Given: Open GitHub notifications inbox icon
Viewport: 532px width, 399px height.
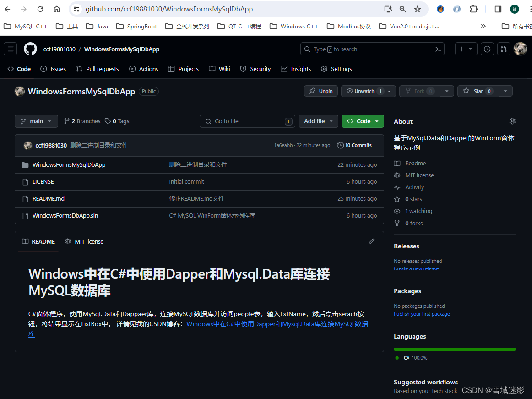Looking at the screenshot, I should pos(487,49).
